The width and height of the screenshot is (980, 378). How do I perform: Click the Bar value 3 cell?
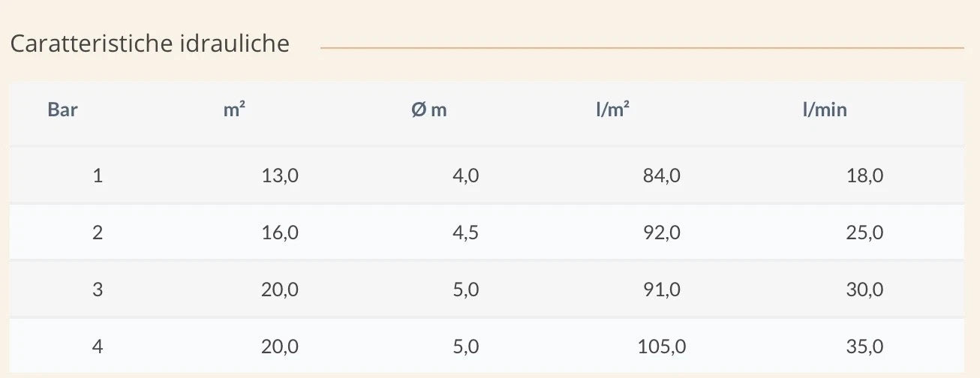(98, 289)
